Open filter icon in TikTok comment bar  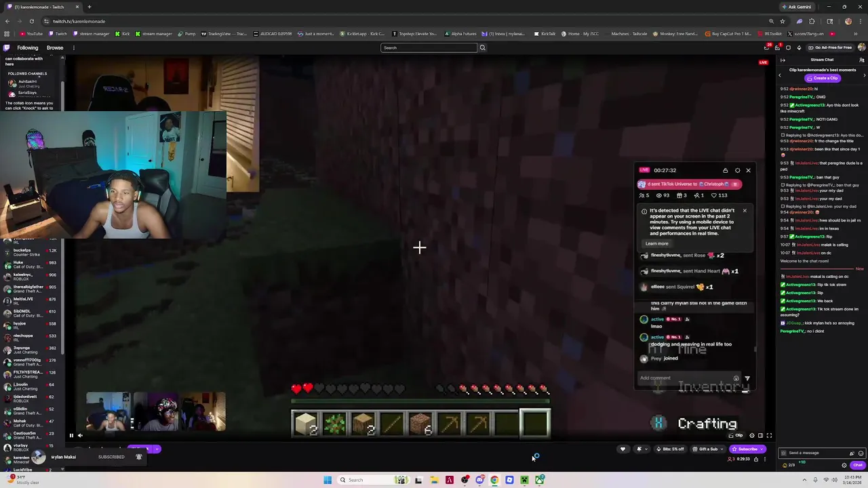click(747, 378)
